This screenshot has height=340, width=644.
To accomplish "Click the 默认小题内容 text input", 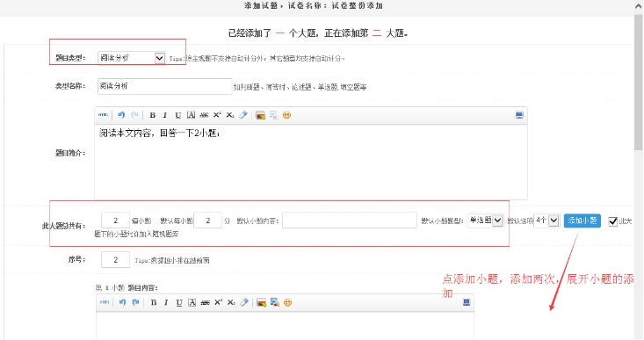I will [x=350, y=221].
